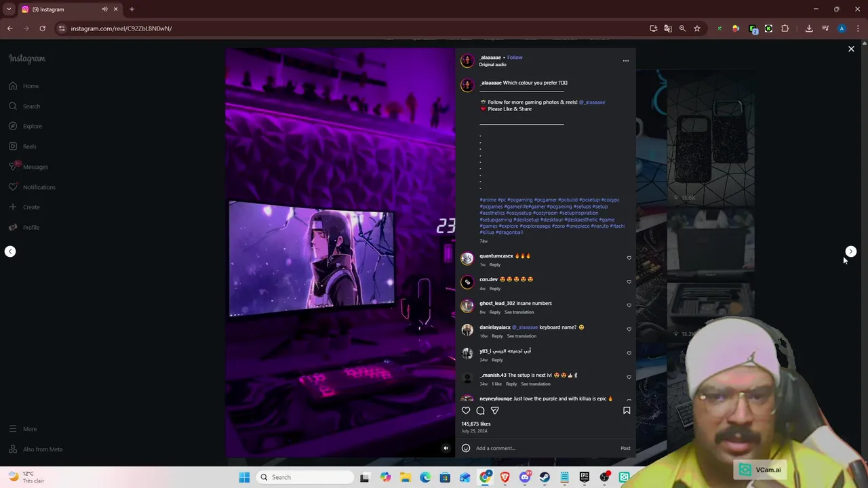Like yll3_i's comment

(x=629, y=353)
